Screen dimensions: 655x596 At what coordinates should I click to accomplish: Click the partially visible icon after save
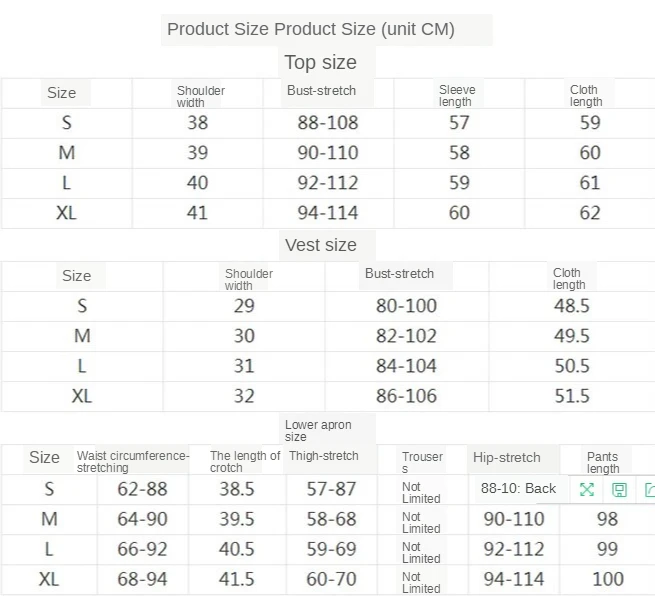tap(649, 489)
